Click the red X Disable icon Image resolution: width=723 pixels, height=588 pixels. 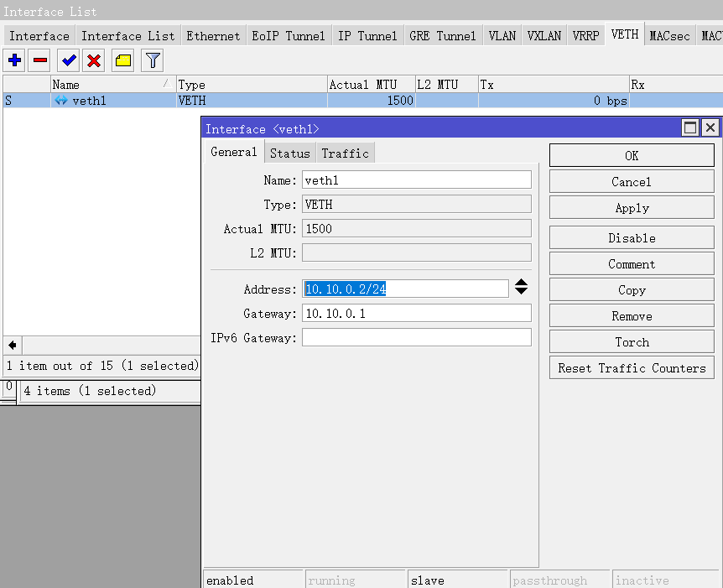(94, 60)
